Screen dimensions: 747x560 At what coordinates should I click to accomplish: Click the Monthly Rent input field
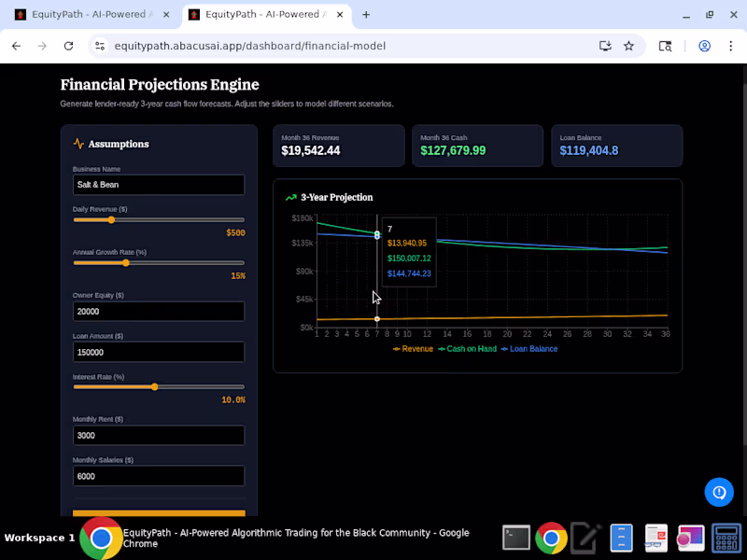pyautogui.click(x=159, y=435)
